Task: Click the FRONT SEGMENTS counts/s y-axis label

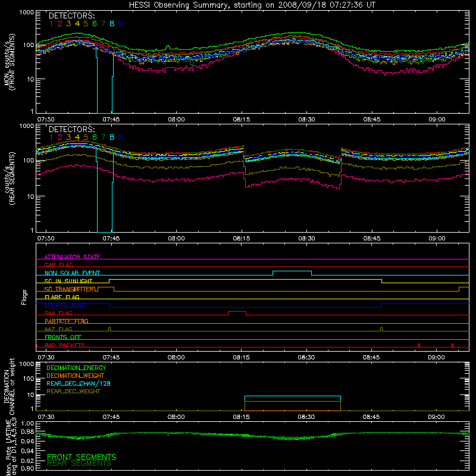Action: [10, 62]
